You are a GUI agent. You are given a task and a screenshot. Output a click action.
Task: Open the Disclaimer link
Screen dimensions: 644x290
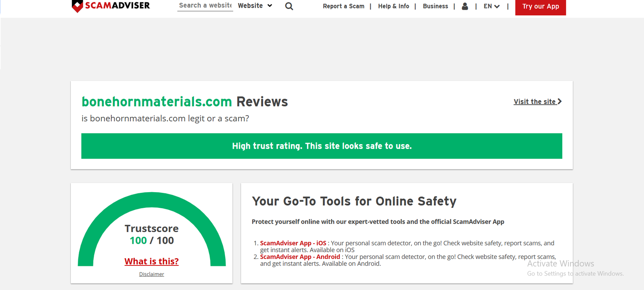click(152, 274)
